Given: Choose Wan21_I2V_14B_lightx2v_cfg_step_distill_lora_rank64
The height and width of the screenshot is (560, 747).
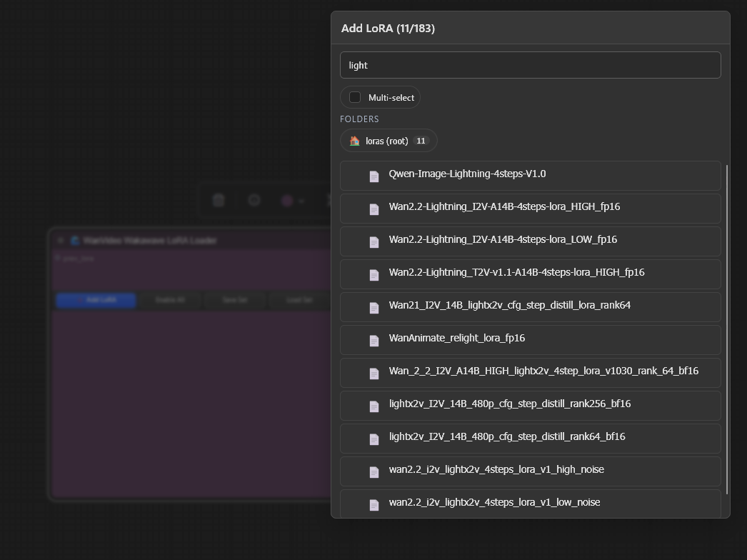Looking at the screenshot, I should [x=530, y=307].
